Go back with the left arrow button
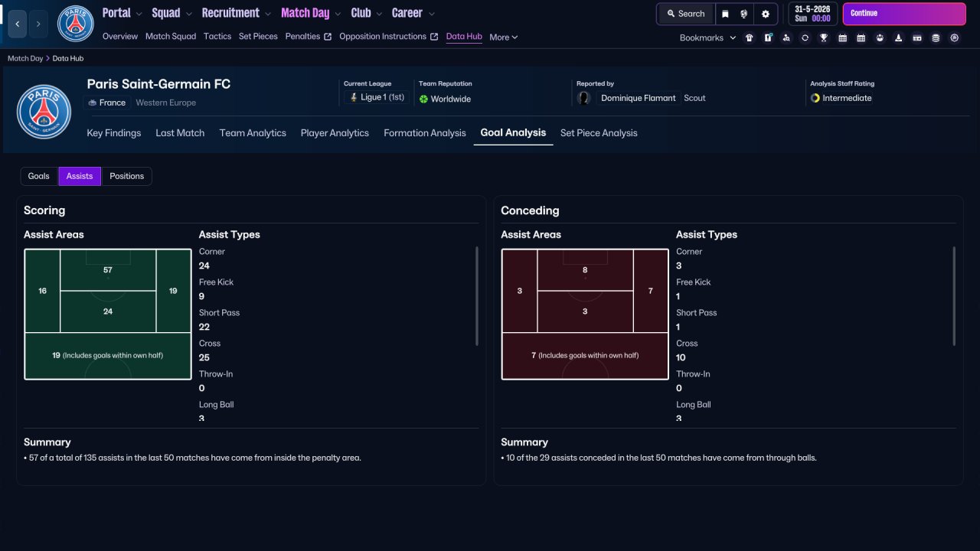This screenshot has height=551, width=980. (x=18, y=24)
